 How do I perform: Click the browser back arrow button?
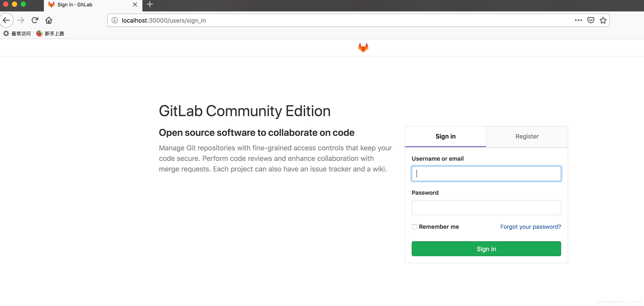6,20
